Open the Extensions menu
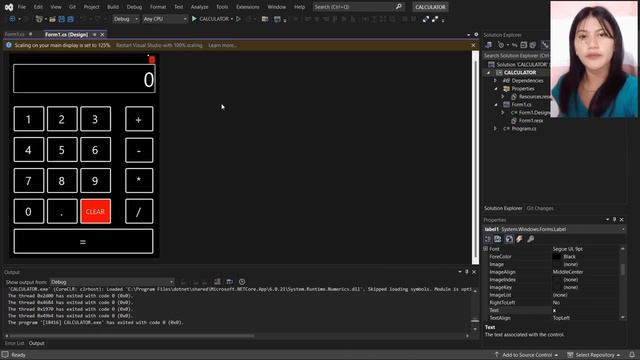The height and width of the screenshot is (360, 640). 247,7
